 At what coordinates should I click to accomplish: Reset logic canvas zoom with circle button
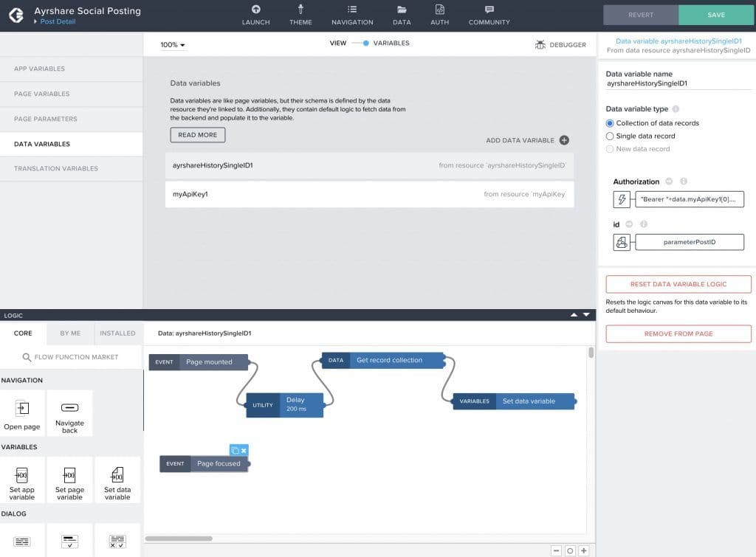click(570, 550)
